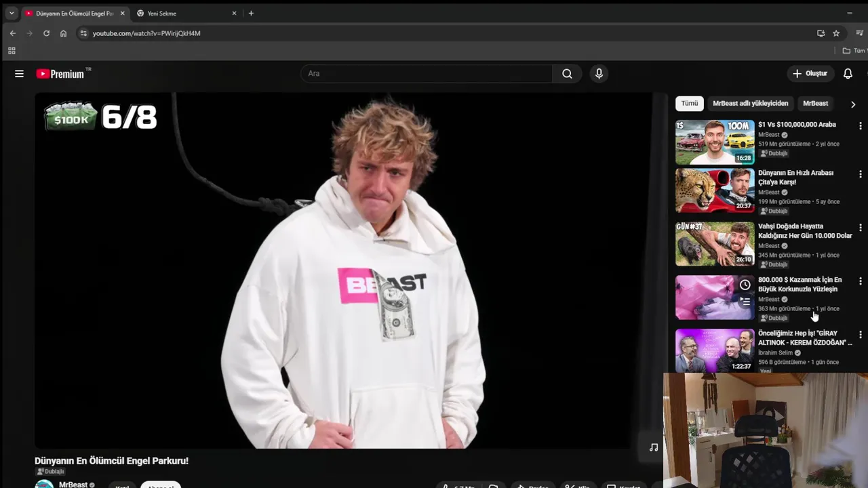Reload the page
Screen dimensions: 868x488
[x=46, y=33]
